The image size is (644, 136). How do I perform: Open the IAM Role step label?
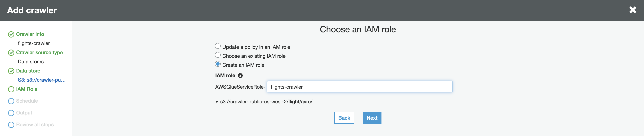click(x=26, y=89)
